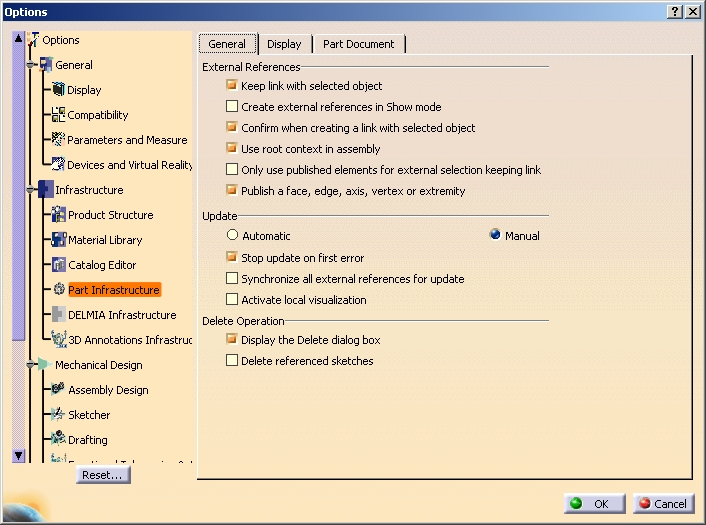
Task: Click the tree scroll up arrow
Action: (18, 38)
